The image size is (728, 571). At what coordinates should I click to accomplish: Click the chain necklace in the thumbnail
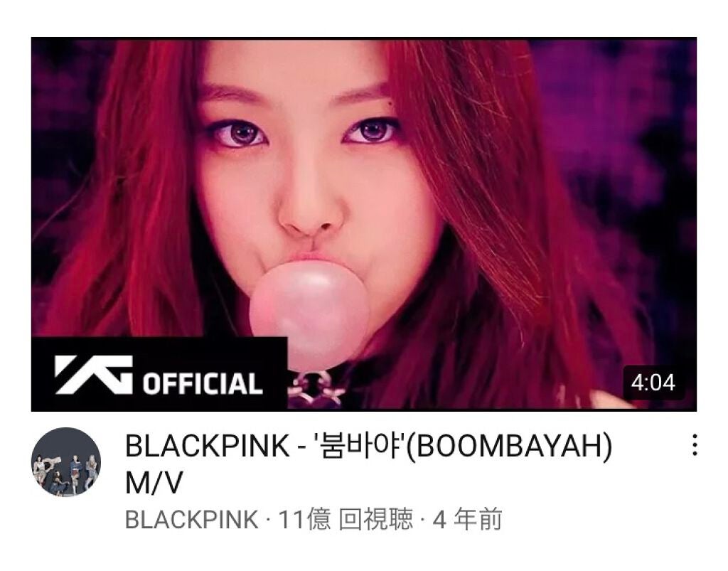click(316, 389)
